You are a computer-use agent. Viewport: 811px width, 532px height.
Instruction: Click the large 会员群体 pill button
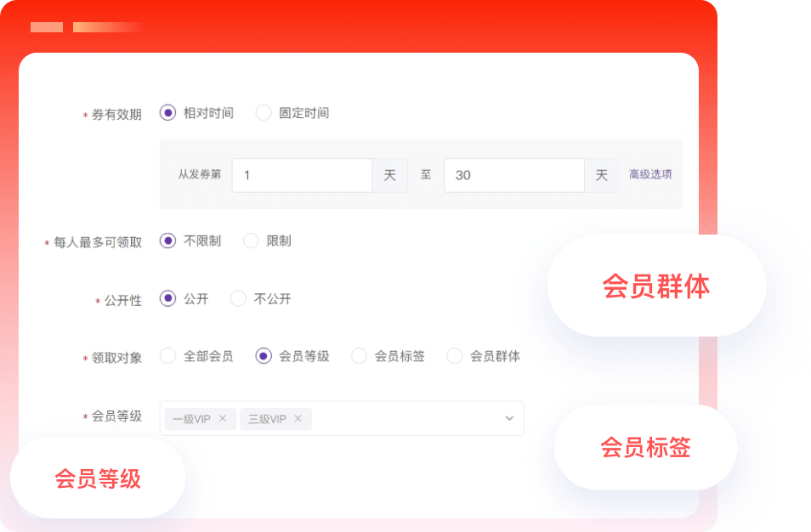pyautogui.click(x=656, y=286)
